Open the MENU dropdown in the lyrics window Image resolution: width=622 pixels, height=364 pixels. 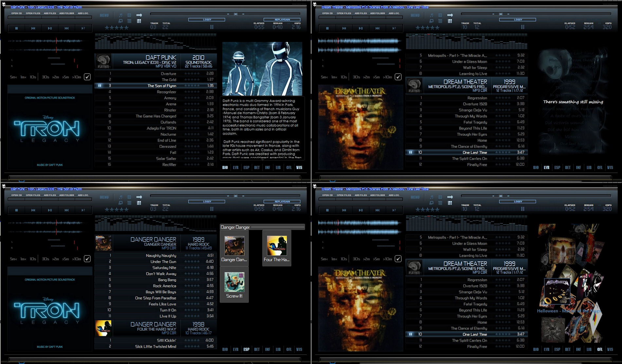click(415, 15)
